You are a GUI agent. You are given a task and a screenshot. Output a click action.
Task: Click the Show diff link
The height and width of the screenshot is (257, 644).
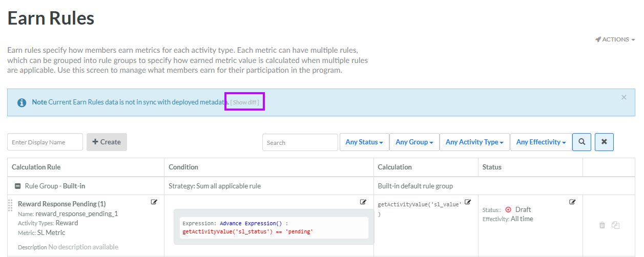[244, 102]
